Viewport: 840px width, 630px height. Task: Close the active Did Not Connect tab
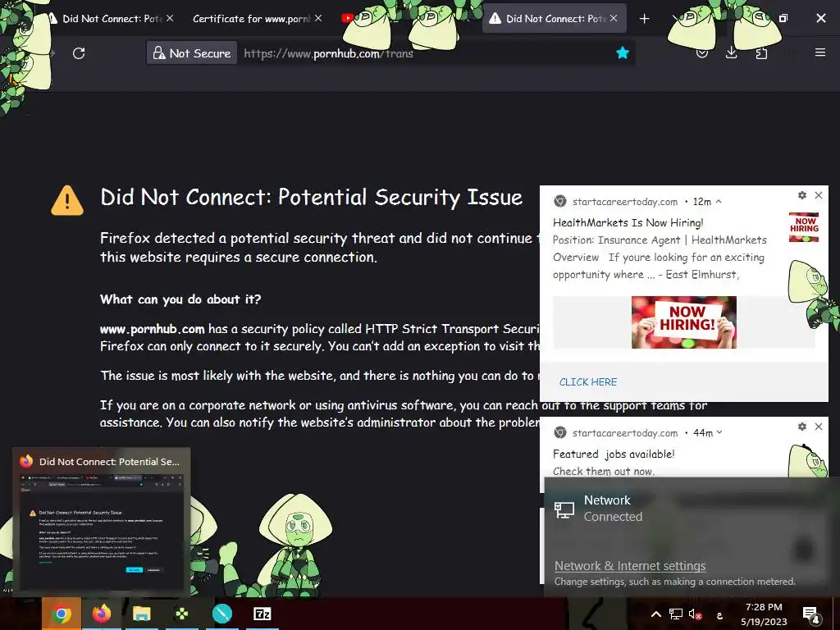[x=614, y=18]
